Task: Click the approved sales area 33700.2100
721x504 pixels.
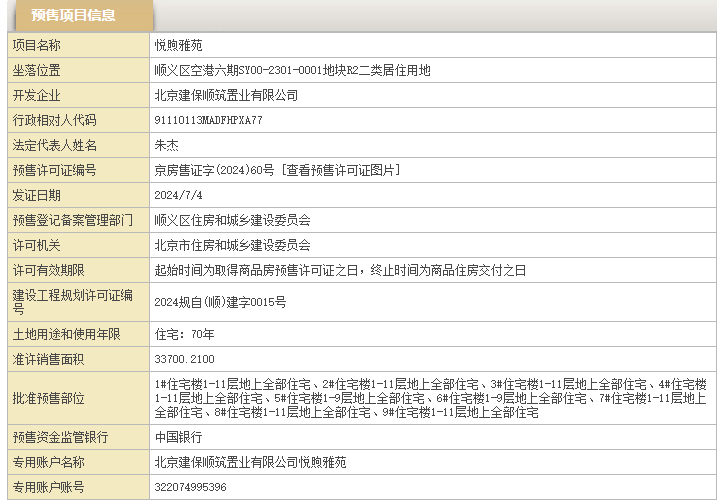Action: [x=184, y=358]
